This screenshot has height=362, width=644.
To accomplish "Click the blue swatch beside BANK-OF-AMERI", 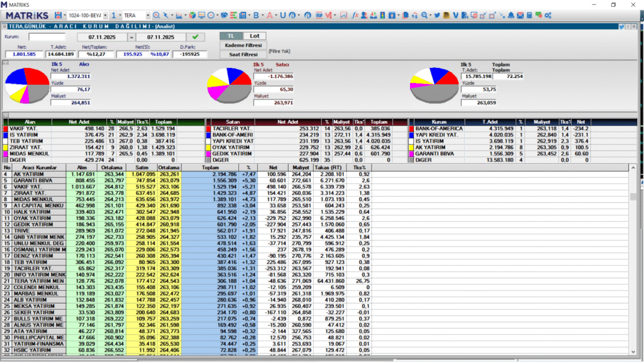I will 208,134.
